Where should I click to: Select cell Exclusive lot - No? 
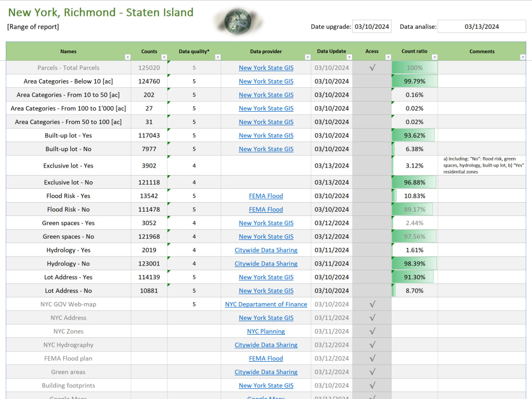pyautogui.click(x=68, y=182)
